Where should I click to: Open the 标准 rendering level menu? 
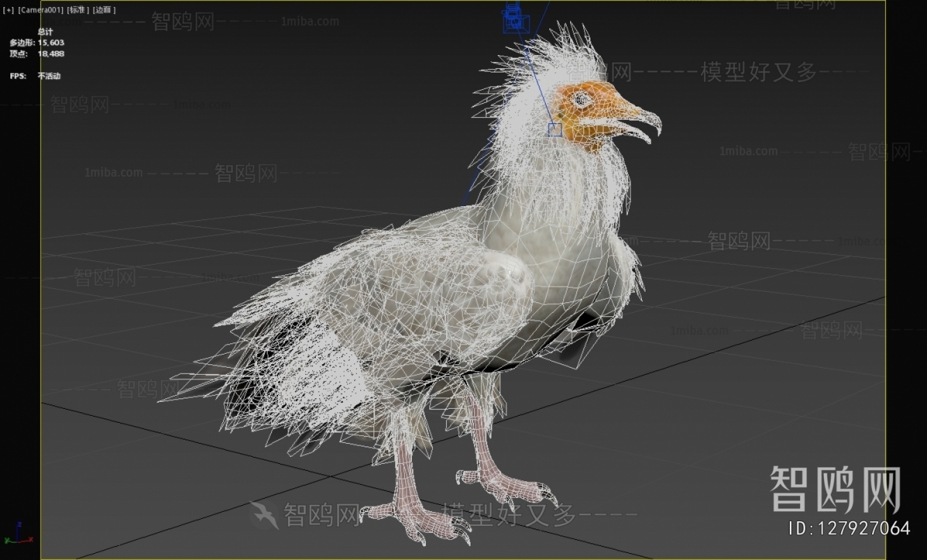point(79,10)
